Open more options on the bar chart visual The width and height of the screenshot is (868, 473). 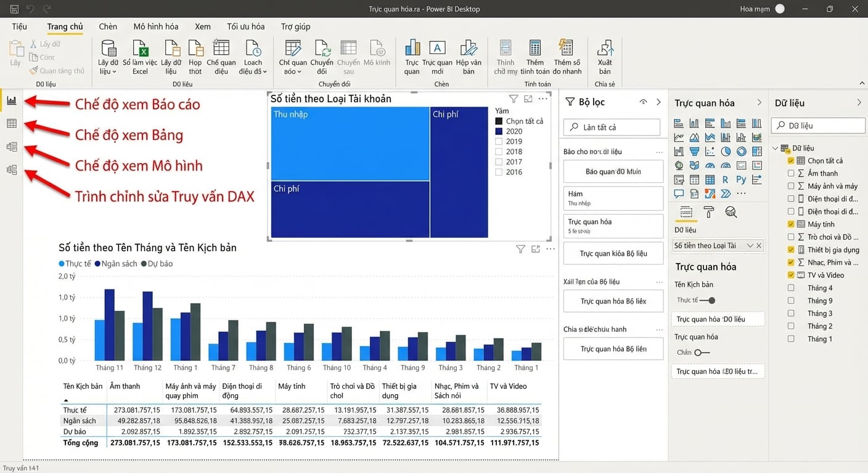pyautogui.click(x=551, y=249)
